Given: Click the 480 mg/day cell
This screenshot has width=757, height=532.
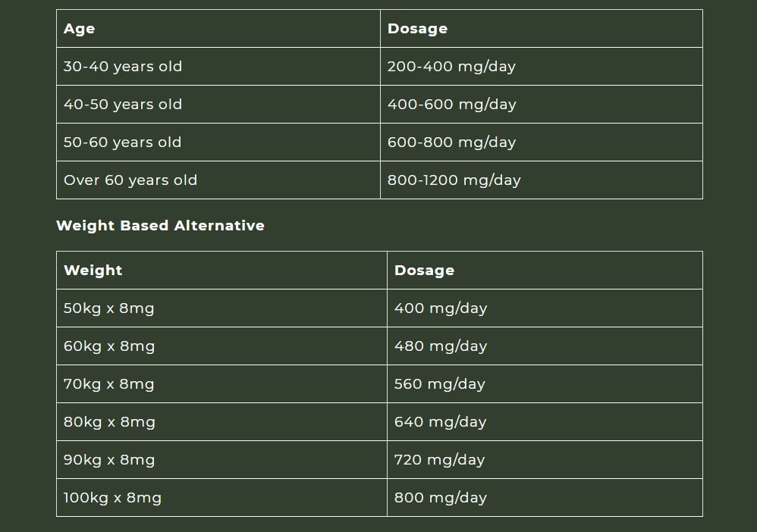Looking at the screenshot, I should pyautogui.click(x=545, y=346).
